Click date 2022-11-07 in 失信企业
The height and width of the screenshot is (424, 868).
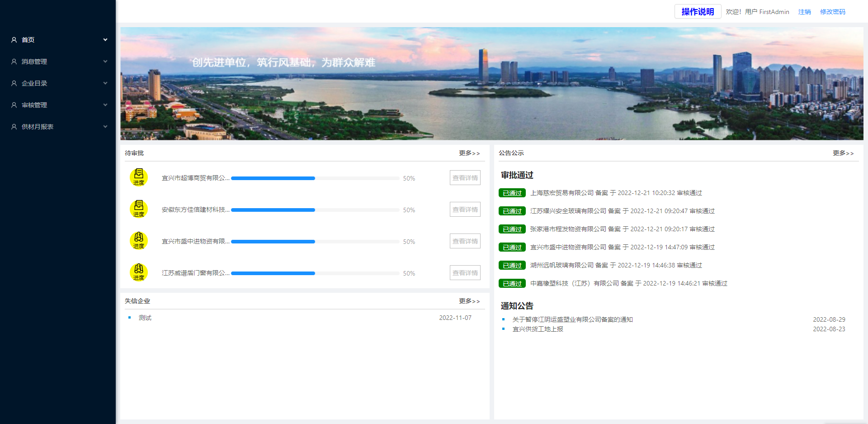455,318
